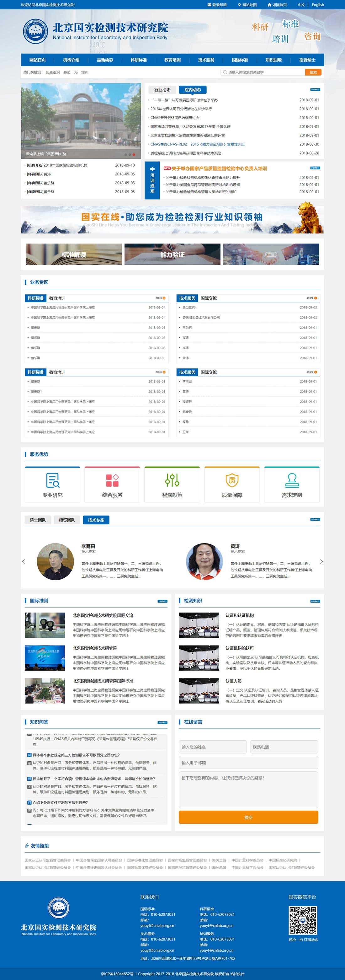
Task: Click 李雨田's round portrait photo
Action: click(x=56, y=561)
